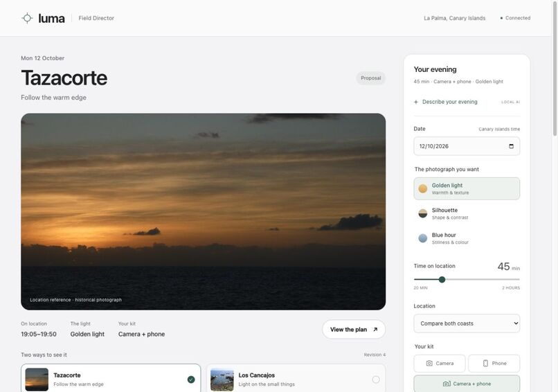558x392 pixels.
Task: Select Camera + phone kit option
Action: 467,384
